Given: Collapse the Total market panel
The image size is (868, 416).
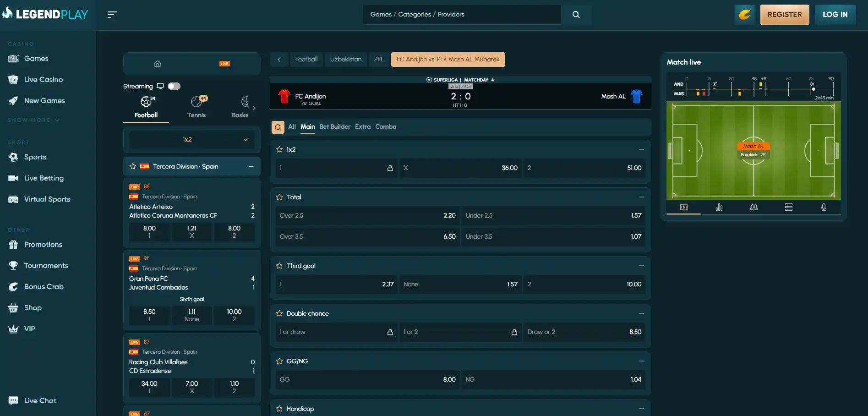Looking at the screenshot, I should point(642,197).
